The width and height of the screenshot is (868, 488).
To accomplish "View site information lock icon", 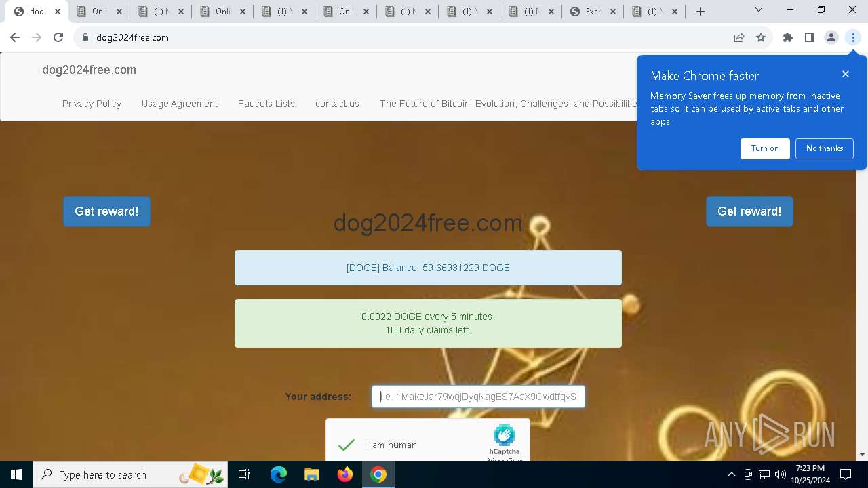I will 85,37.
